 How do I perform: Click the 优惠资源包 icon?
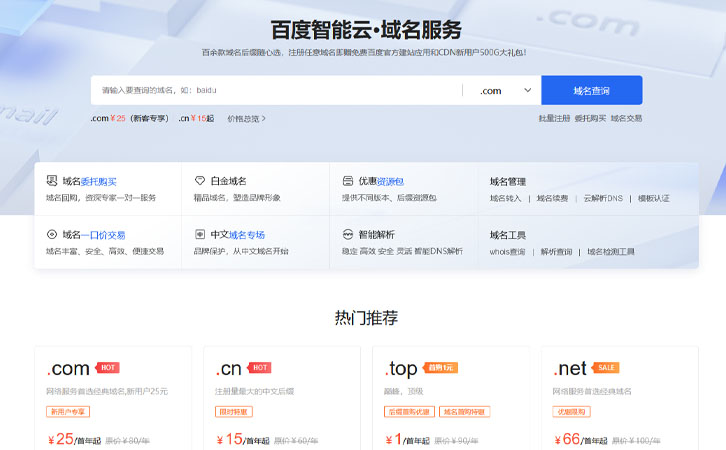click(x=348, y=181)
